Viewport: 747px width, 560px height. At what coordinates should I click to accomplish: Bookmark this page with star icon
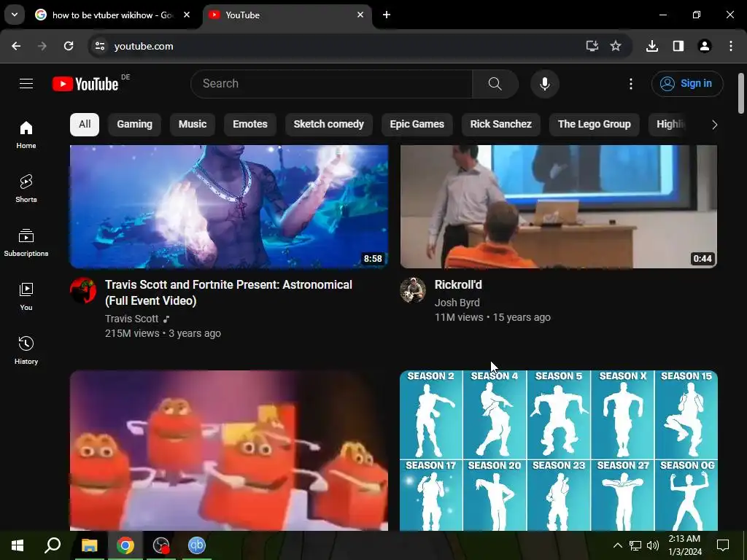point(616,46)
